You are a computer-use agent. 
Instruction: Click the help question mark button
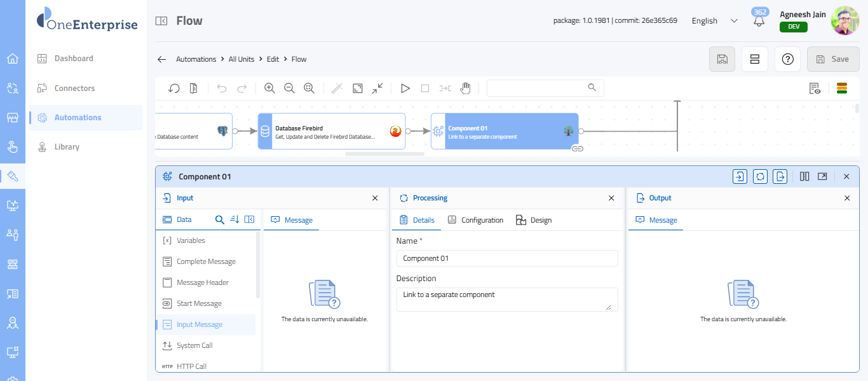click(788, 59)
